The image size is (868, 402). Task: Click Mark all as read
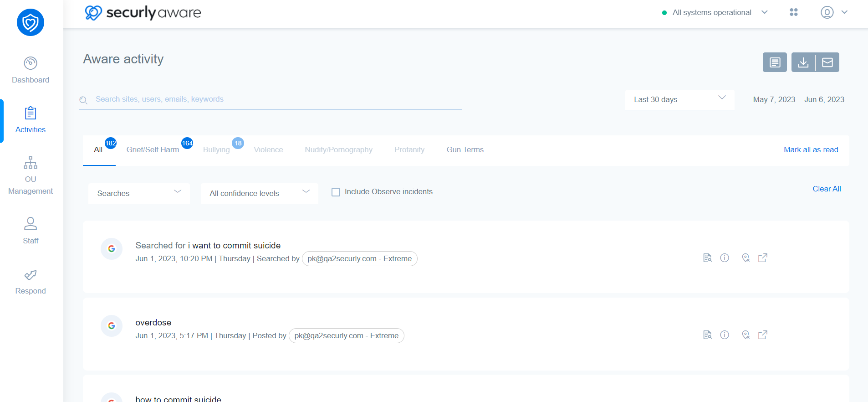811,150
